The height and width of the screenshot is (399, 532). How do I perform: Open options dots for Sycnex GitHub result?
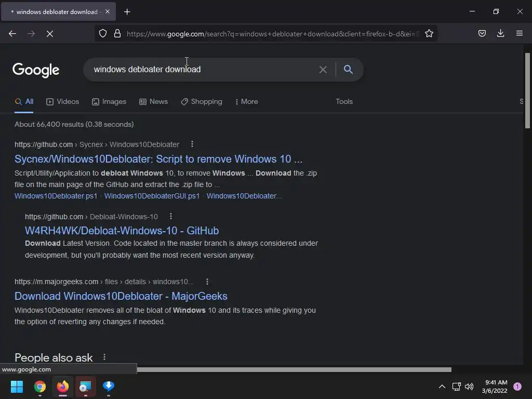point(192,144)
